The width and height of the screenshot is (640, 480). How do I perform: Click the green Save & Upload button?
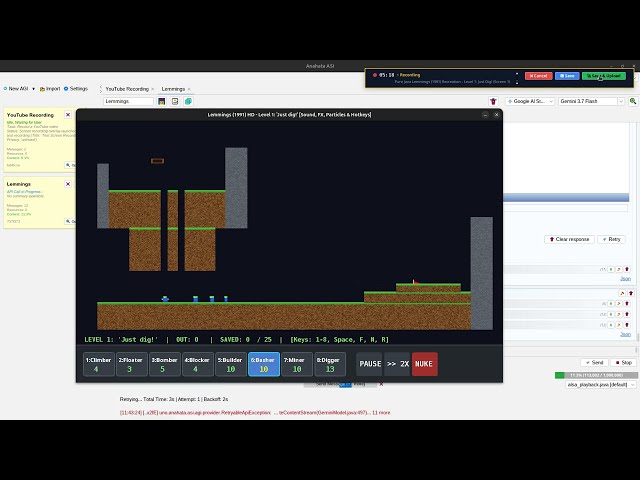[604, 76]
